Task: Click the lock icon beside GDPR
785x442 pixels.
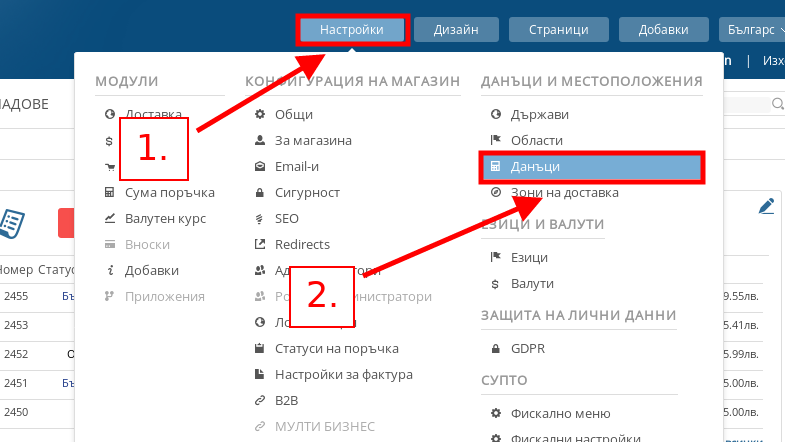Action: (x=494, y=349)
